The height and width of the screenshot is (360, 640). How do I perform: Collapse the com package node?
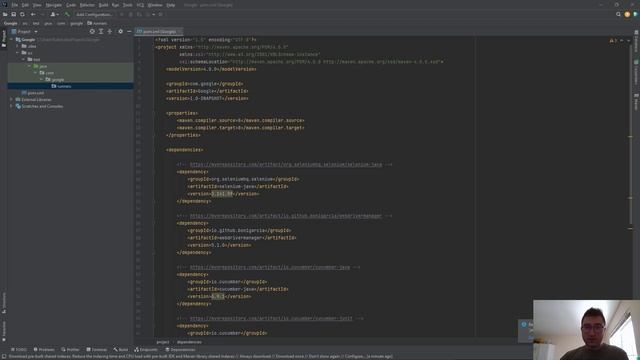pos(36,73)
